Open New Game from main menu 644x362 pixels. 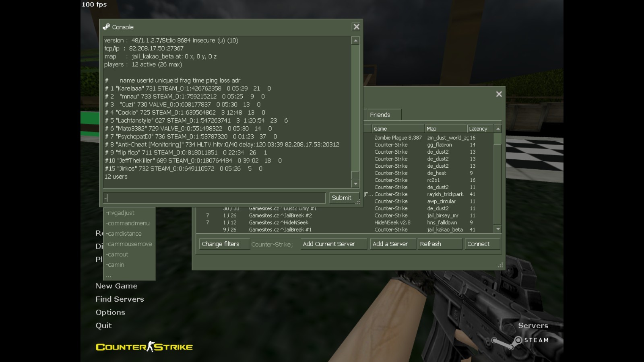click(x=116, y=286)
